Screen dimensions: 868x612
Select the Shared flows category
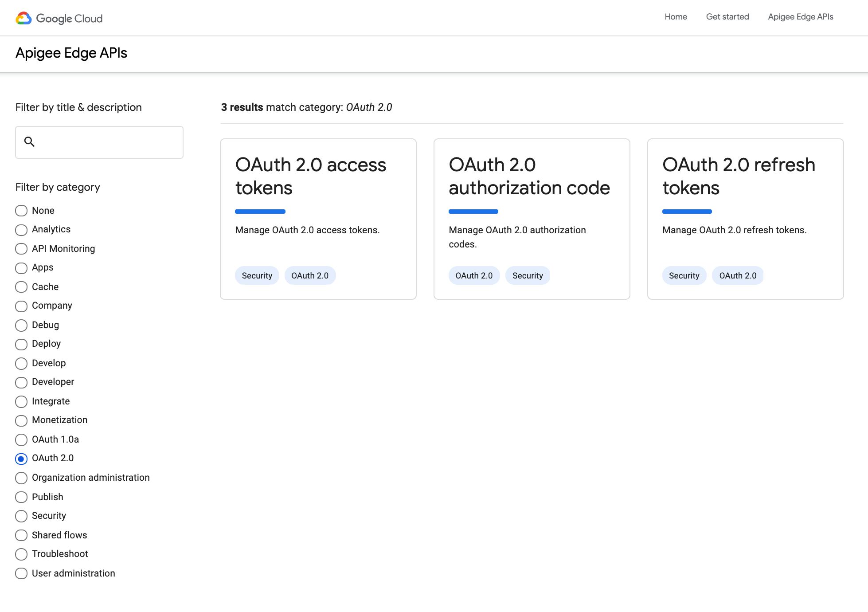[x=21, y=535]
